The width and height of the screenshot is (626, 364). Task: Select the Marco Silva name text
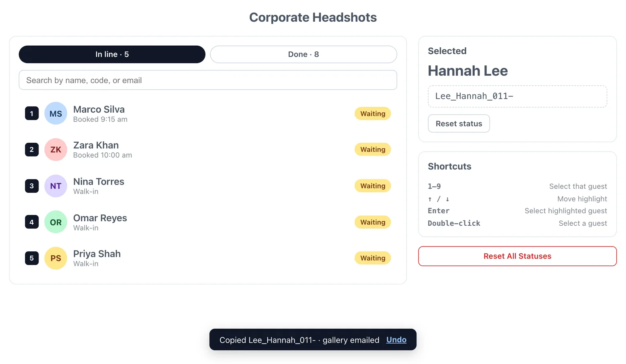click(99, 109)
